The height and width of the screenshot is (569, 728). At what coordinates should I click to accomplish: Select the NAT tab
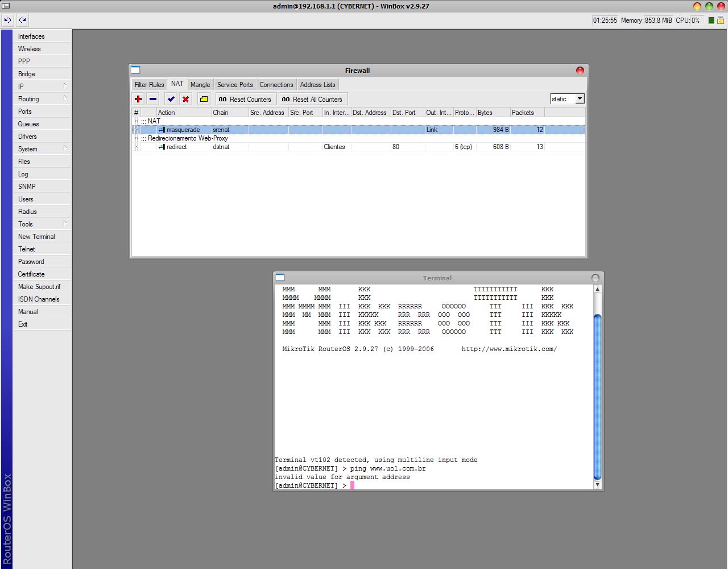point(177,84)
